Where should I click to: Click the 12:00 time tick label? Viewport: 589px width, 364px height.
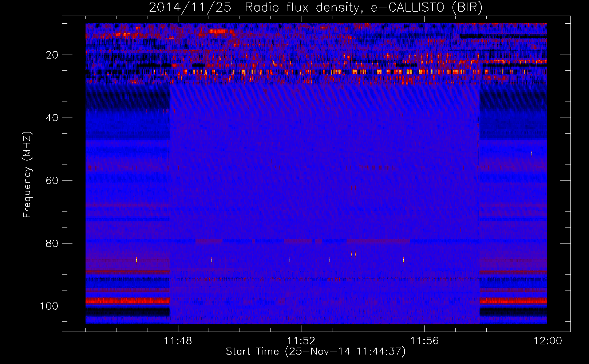[x=548, y=341]
